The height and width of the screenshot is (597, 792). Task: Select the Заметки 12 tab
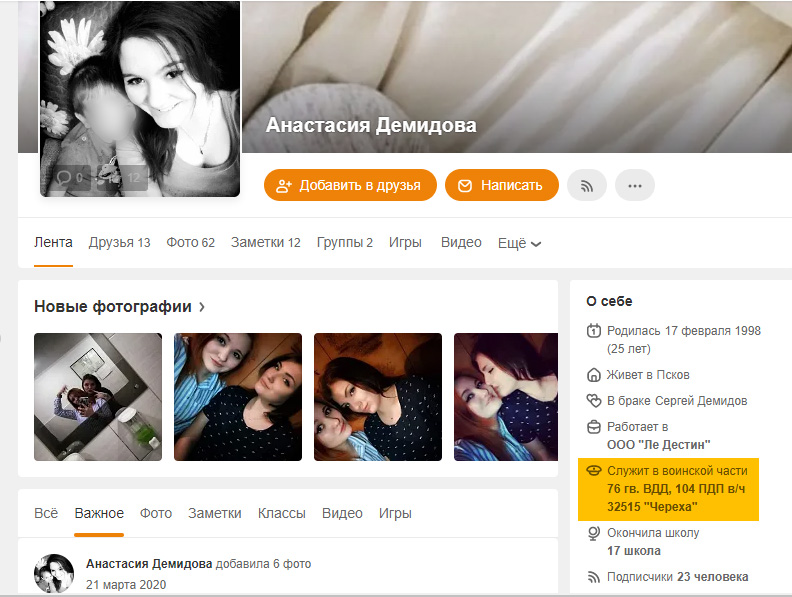tap(266, 242)
